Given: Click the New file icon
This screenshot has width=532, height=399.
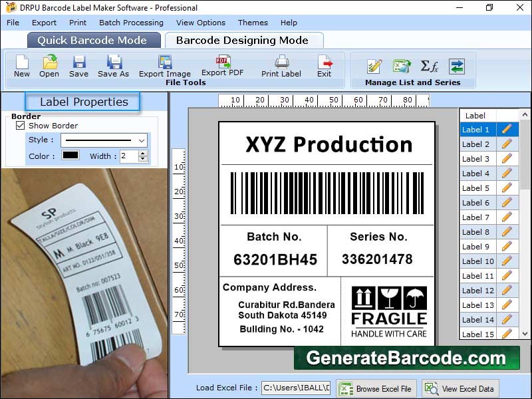Looking at the screenshot, I should click(x=22, y=63).
